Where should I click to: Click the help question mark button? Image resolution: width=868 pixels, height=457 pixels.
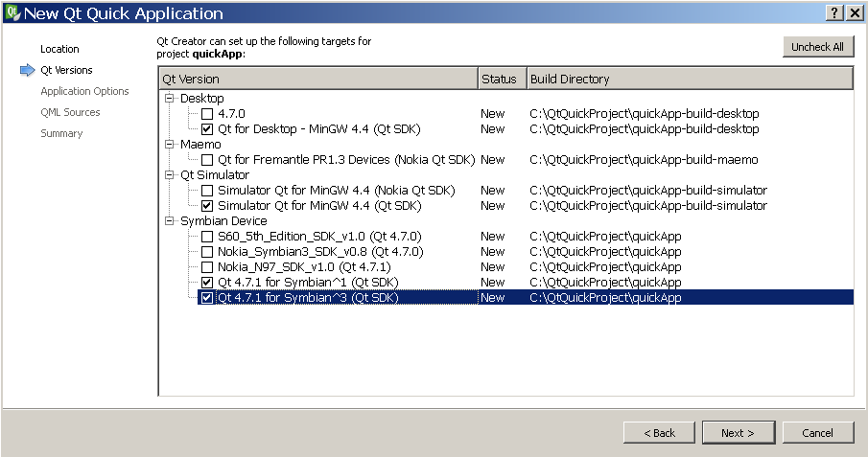pos(834,12)
